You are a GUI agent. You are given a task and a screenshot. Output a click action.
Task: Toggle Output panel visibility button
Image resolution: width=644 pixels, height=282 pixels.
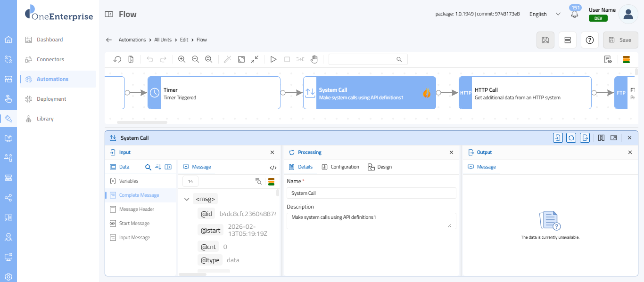tap(585, 138)
